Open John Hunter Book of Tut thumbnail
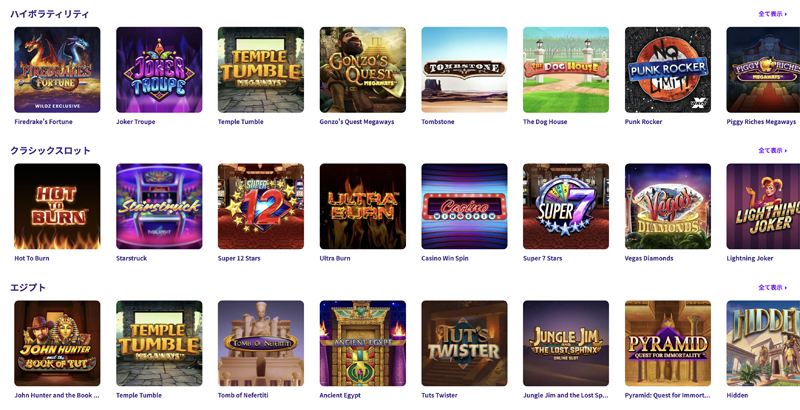Viewport: 800px width, 410px height. (x=57, y=343)
